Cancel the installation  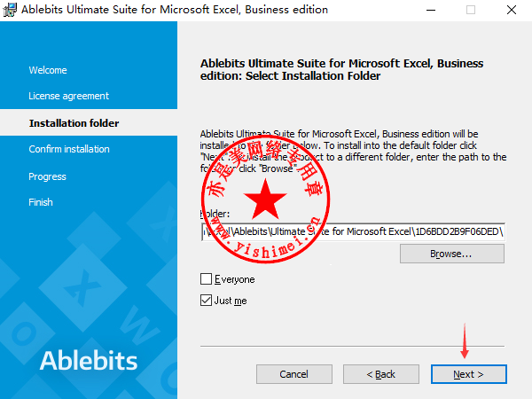(294, 374)
